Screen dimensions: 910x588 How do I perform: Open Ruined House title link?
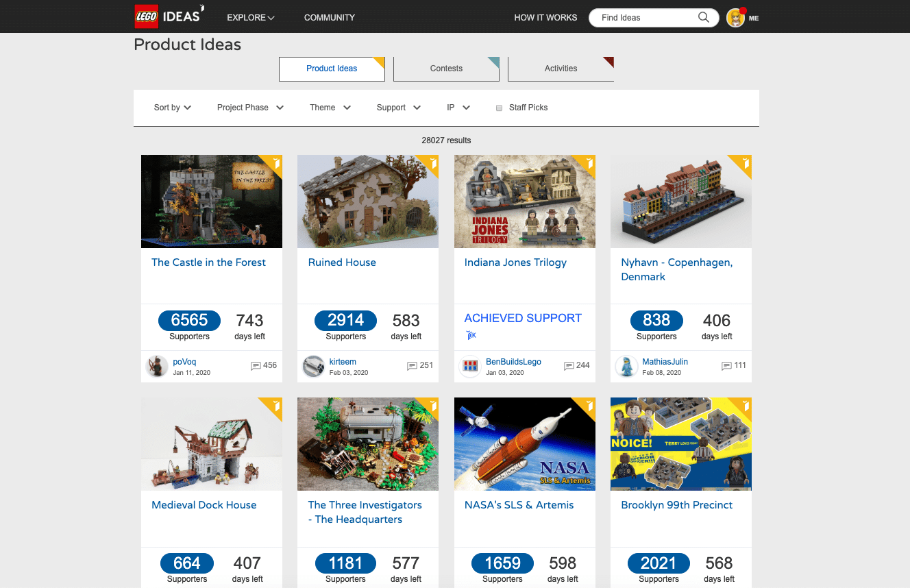click(342, 262)
